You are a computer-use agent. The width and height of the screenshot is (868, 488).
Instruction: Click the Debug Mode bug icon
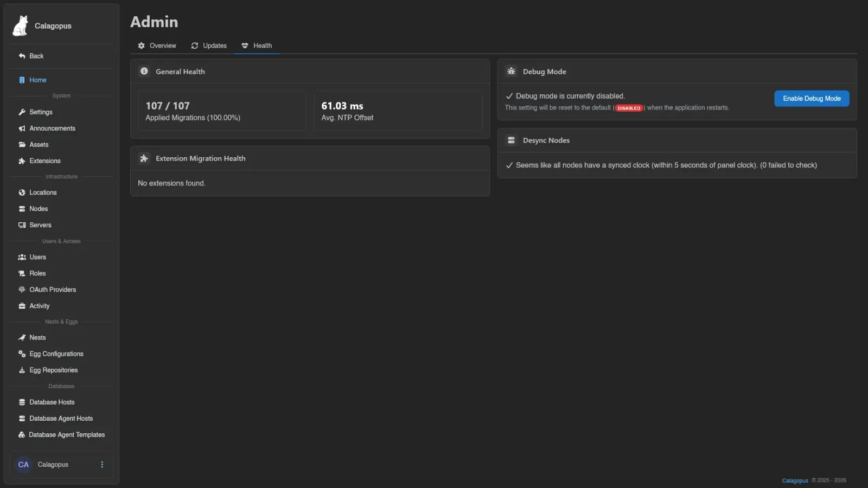click(511, 71)
